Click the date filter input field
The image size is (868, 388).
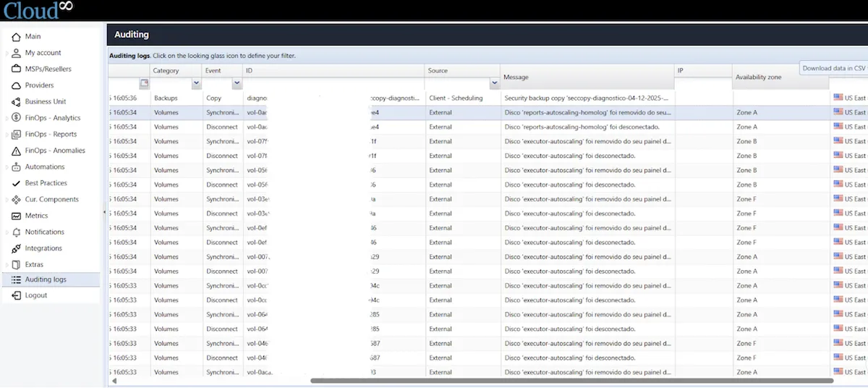124,83
